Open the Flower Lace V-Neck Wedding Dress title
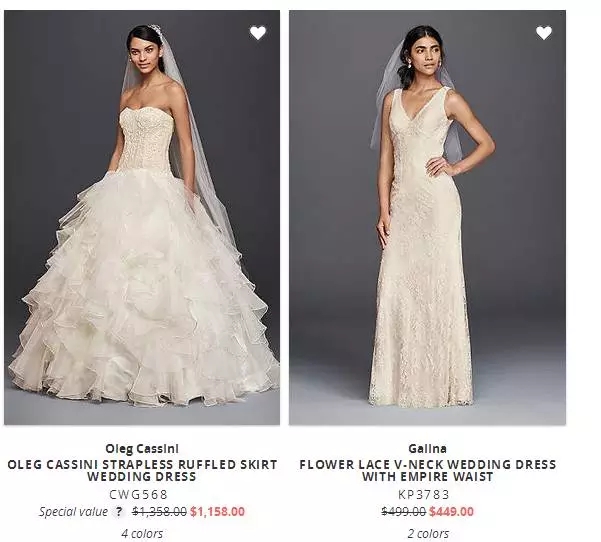601x542 pixels. (427, 470)
